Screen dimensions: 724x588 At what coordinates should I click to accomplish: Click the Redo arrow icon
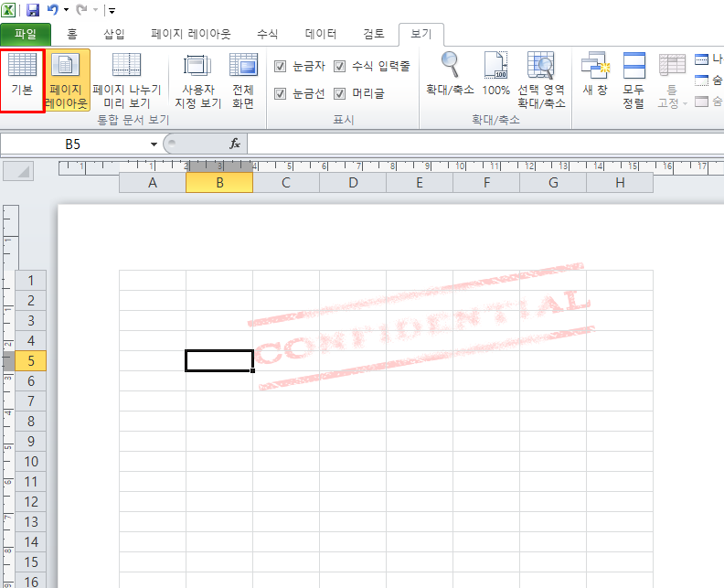81,10
